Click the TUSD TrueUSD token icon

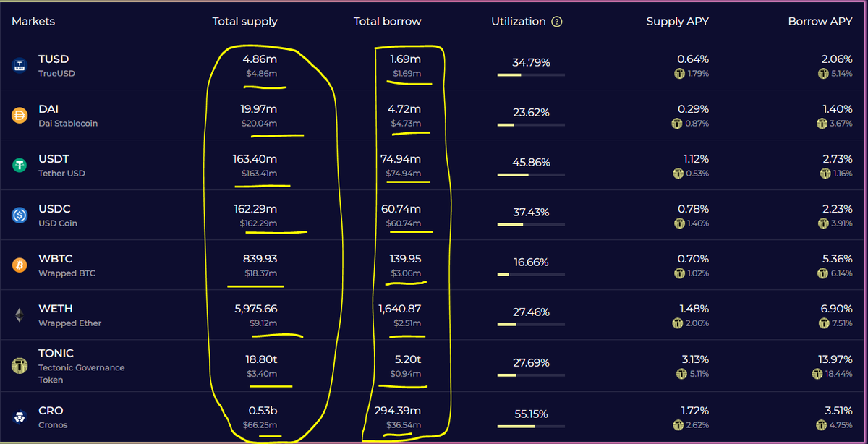click(x=20, y=66)
